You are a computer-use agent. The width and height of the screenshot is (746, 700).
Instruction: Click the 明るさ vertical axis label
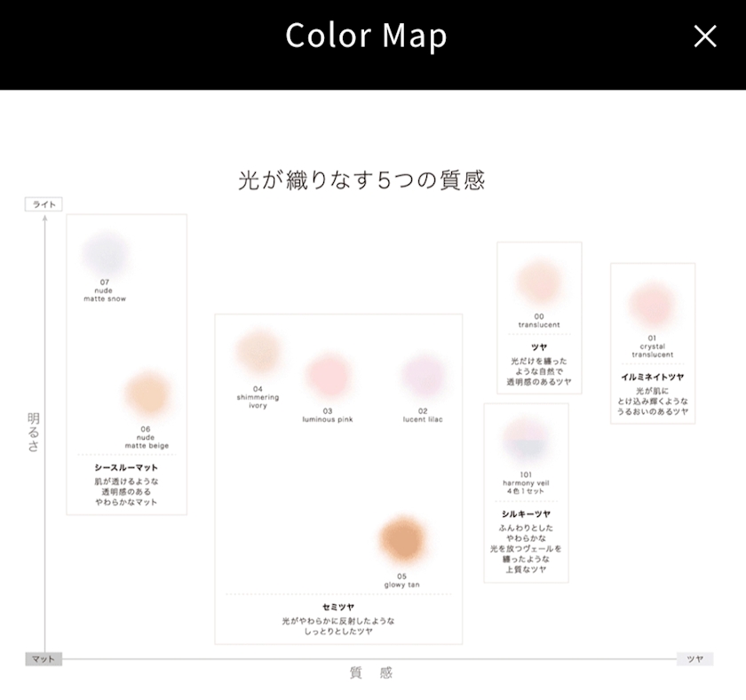[x=34, y=432]
